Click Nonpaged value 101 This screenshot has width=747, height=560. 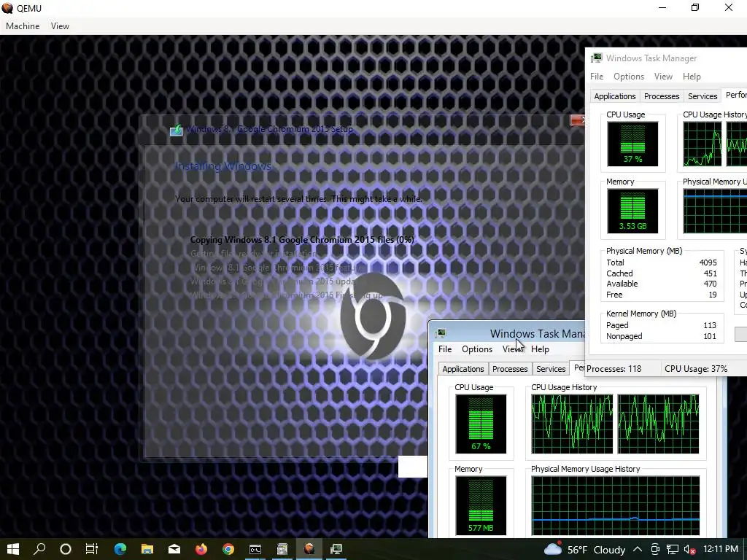coord(710,336)
